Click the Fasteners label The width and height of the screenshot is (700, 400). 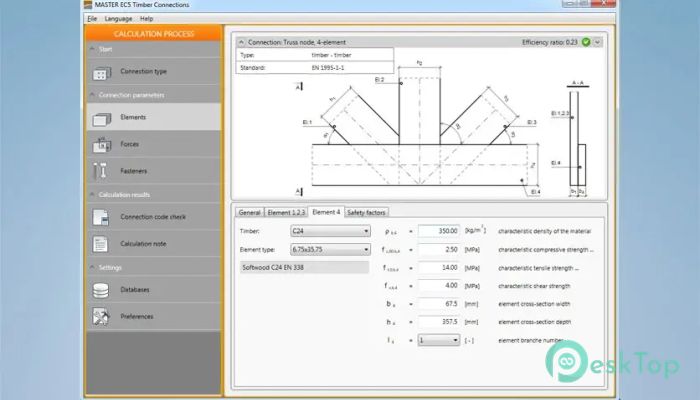pyautogui.click(x=133, y=171)
